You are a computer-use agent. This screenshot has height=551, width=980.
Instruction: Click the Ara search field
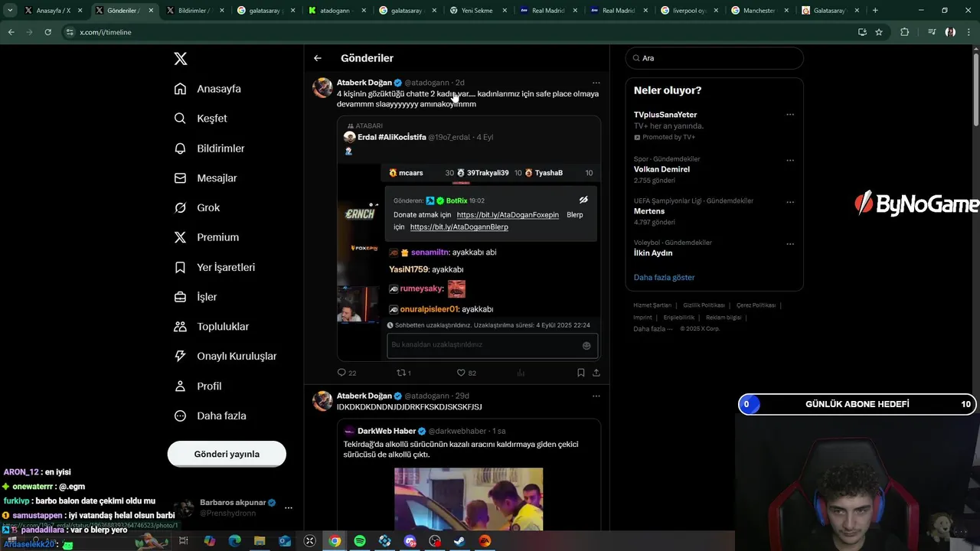[714, 58]
